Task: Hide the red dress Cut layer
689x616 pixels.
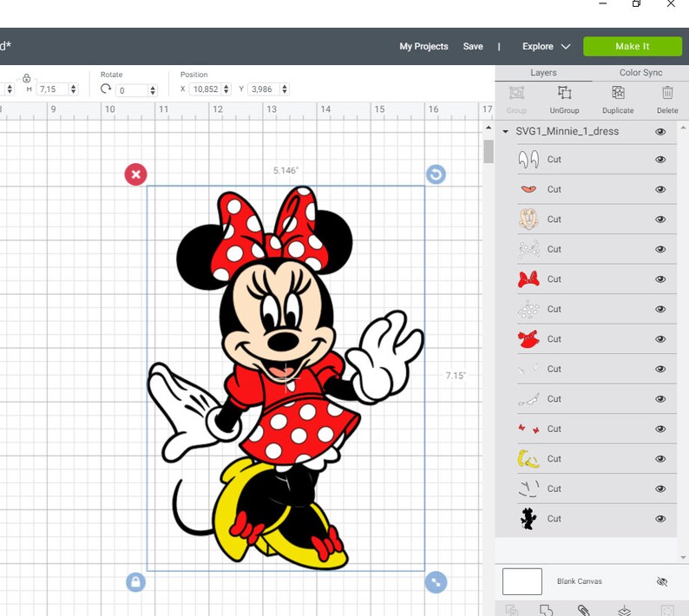Action: [x=660, y=338]
